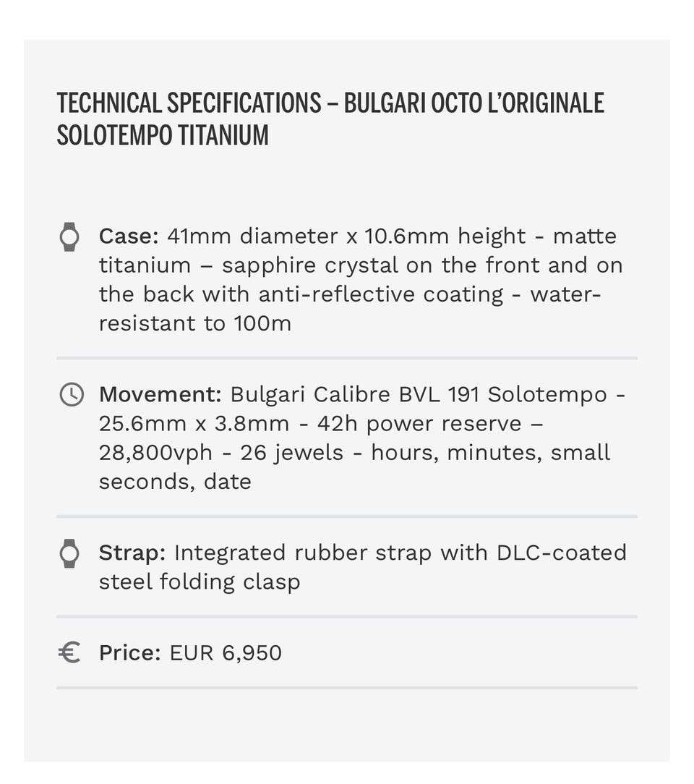The height and width of the screenshot is (784, 694).
Task: Select the bold "Price:" label
Action: pyautogui.click(x=129, y=653)
